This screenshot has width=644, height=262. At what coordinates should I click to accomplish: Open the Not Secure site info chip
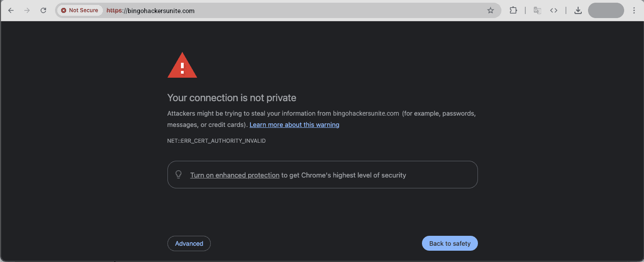80,10
